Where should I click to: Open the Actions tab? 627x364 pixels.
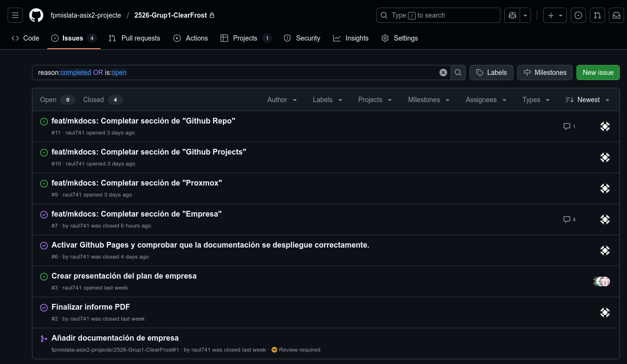pos(190,38)
